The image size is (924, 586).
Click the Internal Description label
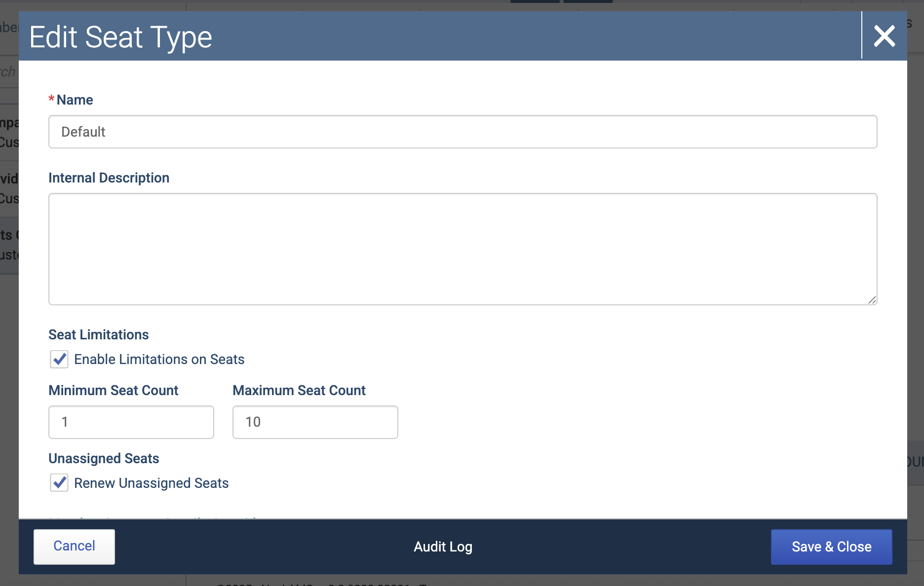109,178
